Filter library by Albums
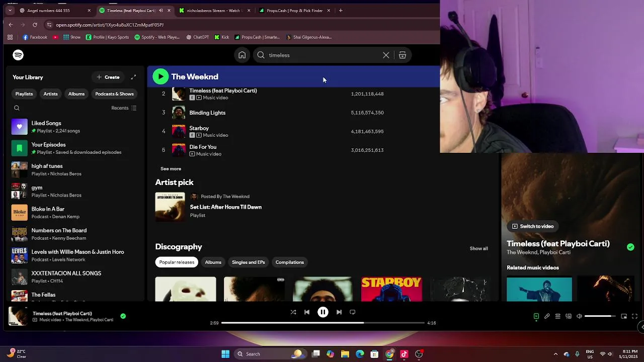The width and height of the screenshot is (644, 362). point(76,94)
